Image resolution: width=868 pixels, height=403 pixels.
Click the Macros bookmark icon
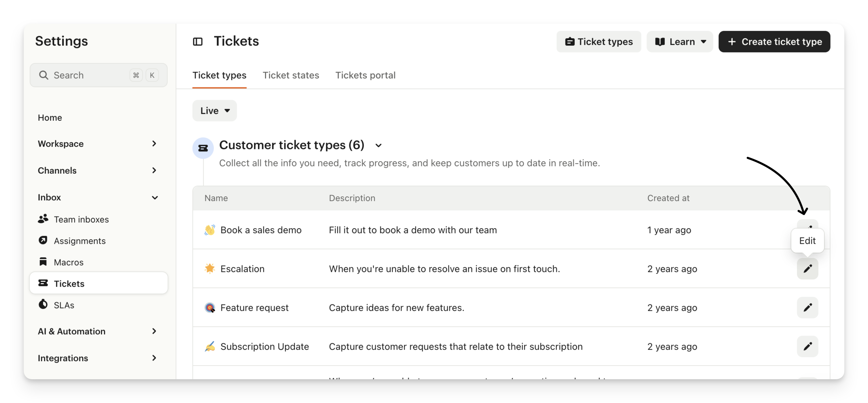pos(43,262)
